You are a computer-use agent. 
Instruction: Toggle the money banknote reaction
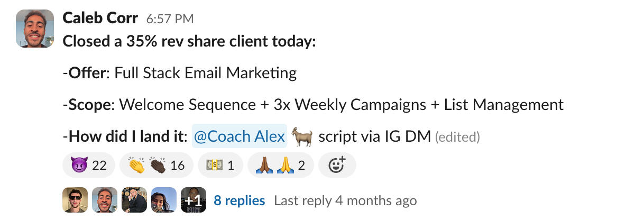pos(219,166)
